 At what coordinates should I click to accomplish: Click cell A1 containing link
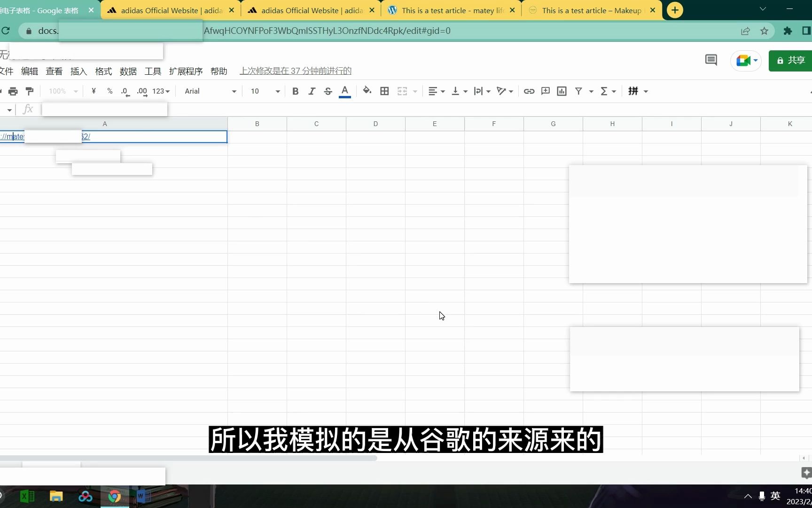coord(113,136)
